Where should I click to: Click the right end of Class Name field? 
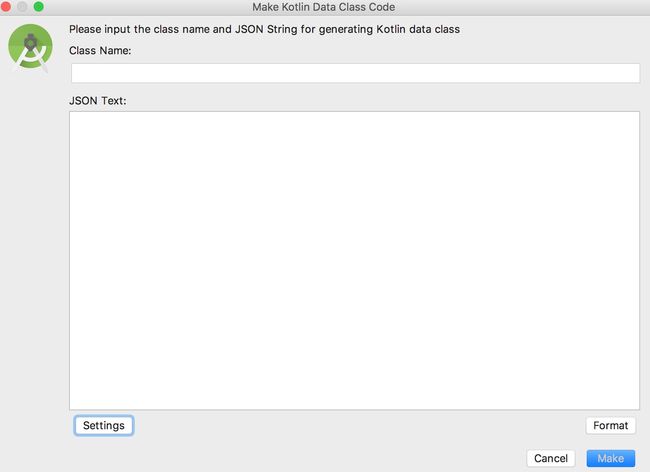632,73
